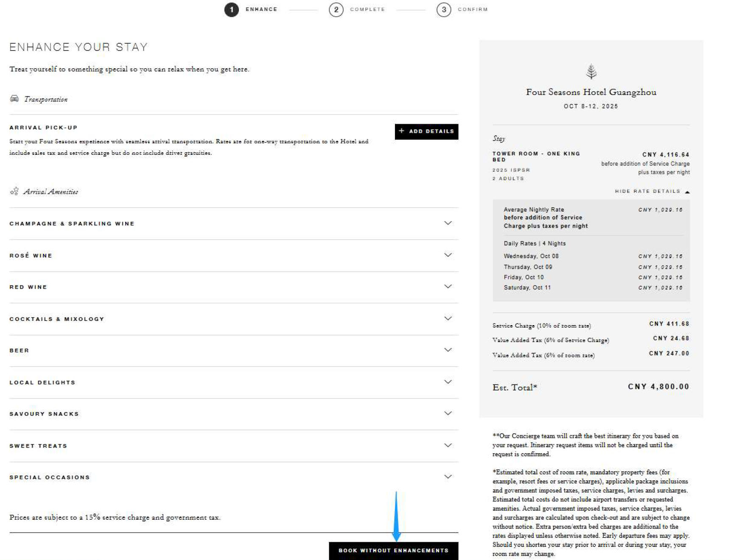Click the Arrival Amenities stars icon

coord(14,191)
